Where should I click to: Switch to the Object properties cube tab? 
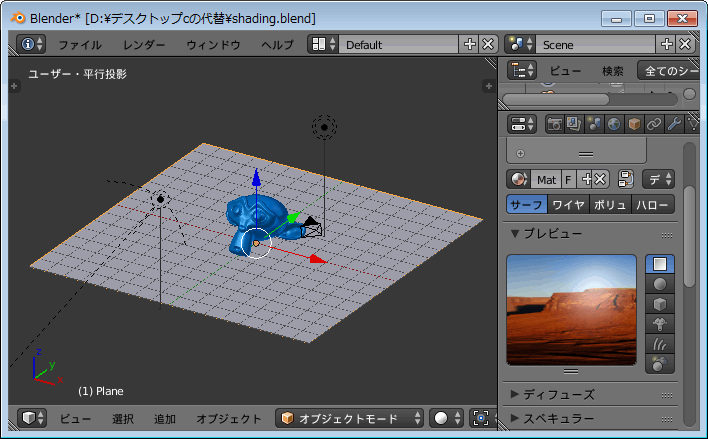(x=634, y=124)
